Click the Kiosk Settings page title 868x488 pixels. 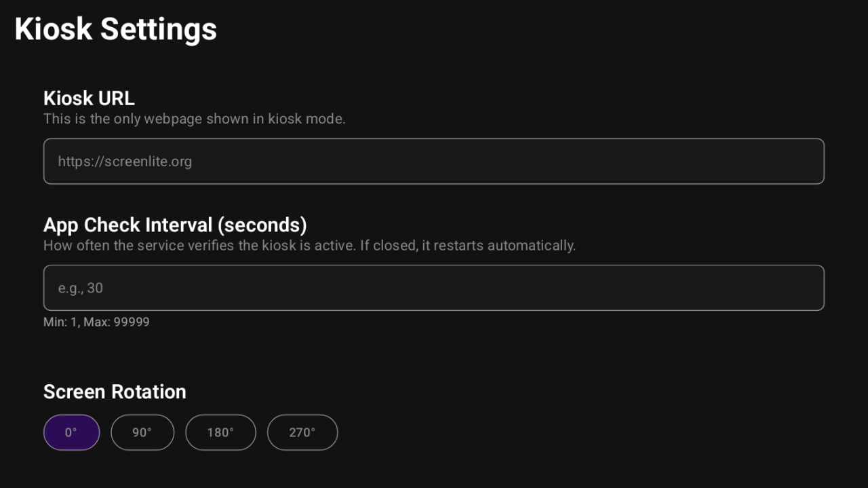click(116, 30)
